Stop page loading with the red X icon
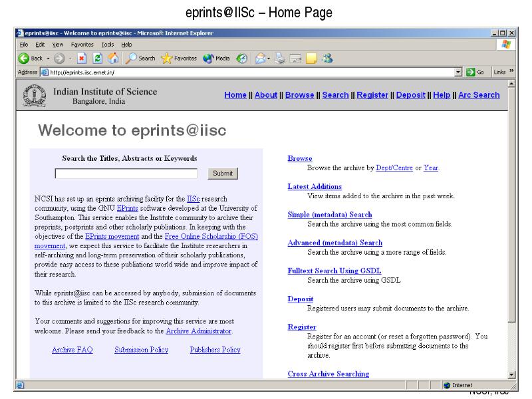Image resolution: width=532 pixels, height=399 pixels. [x=81, y=59]
